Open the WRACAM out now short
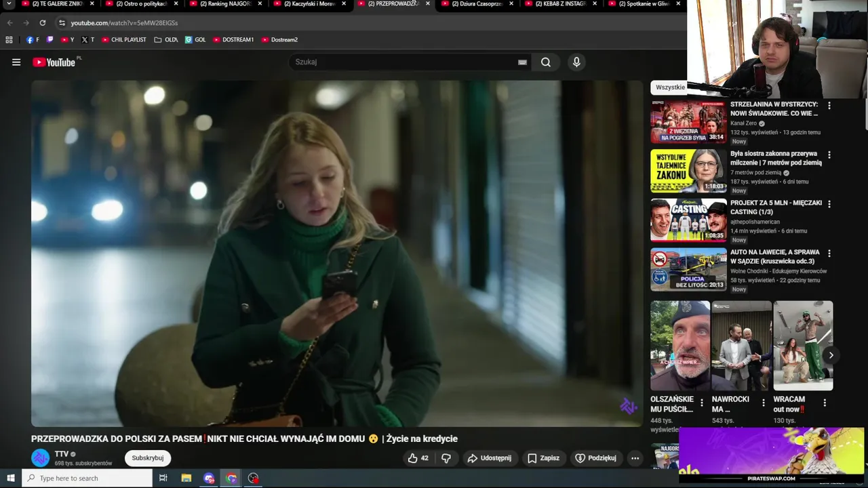The height and width of the screenshot is (488, 868). coord(803,346)
